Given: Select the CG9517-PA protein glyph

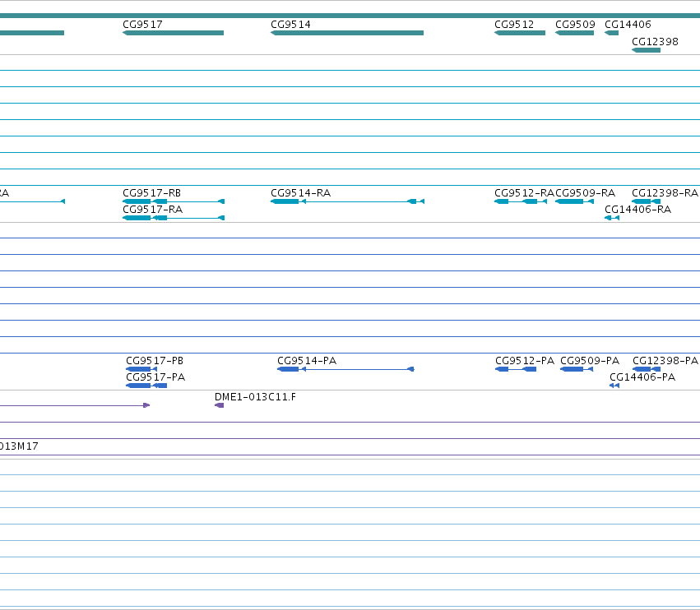Looking at the screenshot, I should pos(146,386).
